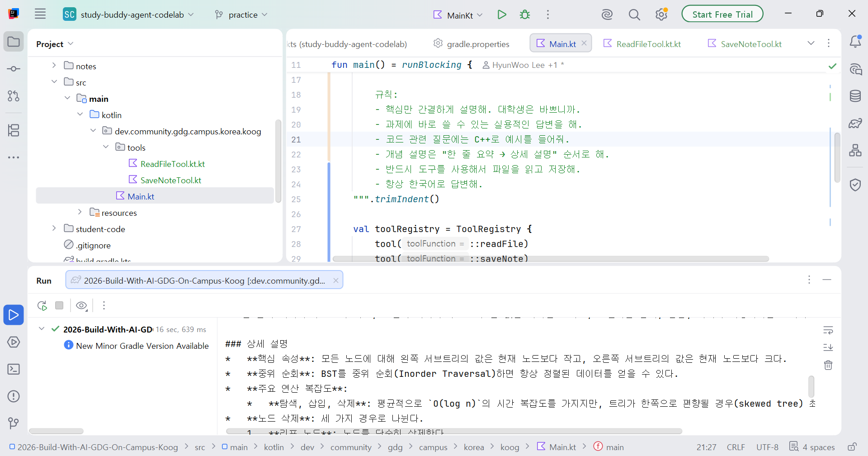Image resolution: width=868 pixels, height=456 pixels.
Task: Click Start Free Trial button
Action: click(x=722, y=14)
